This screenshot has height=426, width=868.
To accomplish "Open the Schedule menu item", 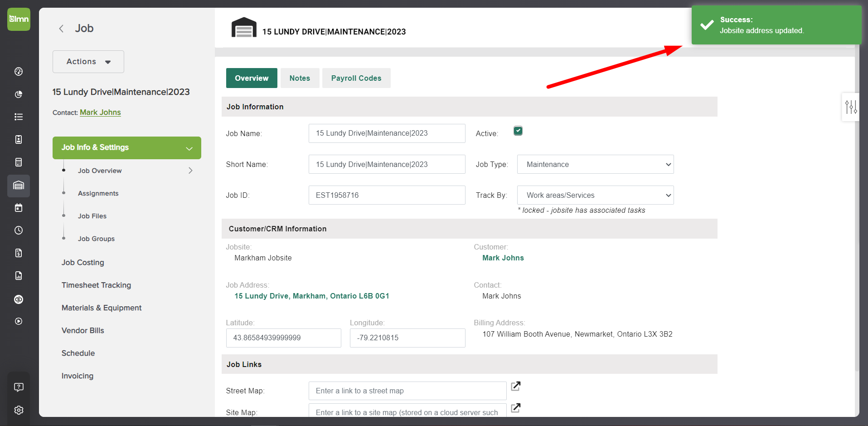I will tap(78, 353).
